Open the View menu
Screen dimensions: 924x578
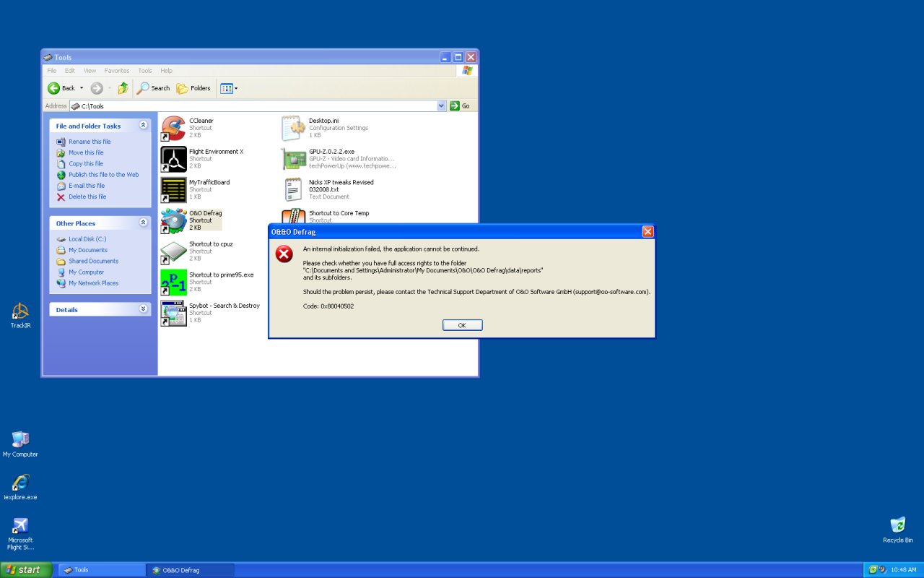(90, 71)
